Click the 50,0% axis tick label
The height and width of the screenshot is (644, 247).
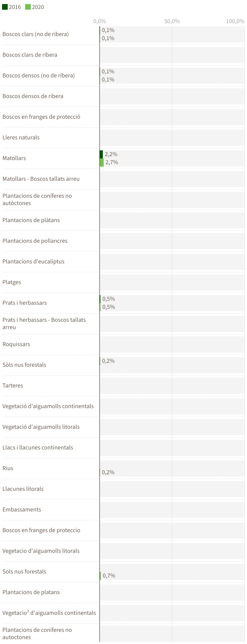[172, 21]
